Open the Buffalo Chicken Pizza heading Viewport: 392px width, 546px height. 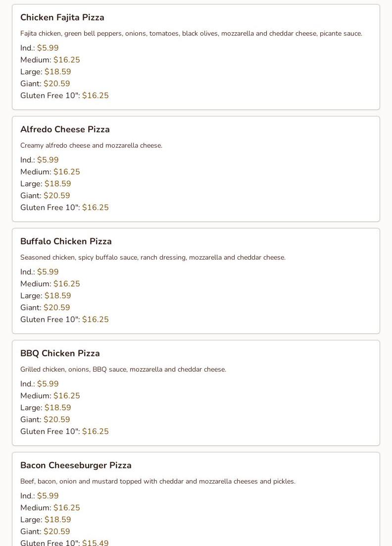(66, 241)
